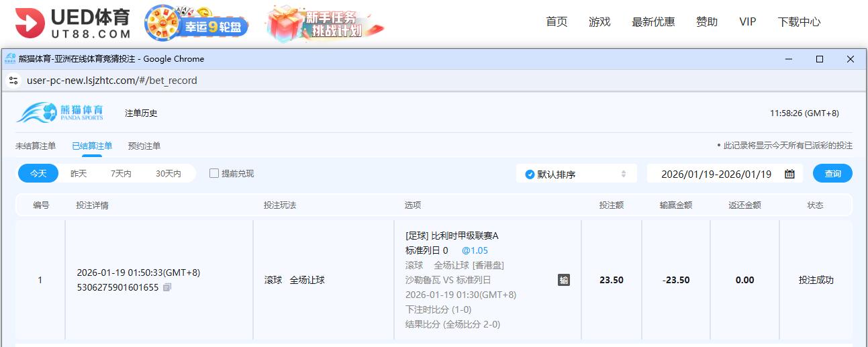Image resolution: width=868 pixels, height=347 pixels.
Task: Click the UED体育 logo icon
Action: [x=30, y=23]
